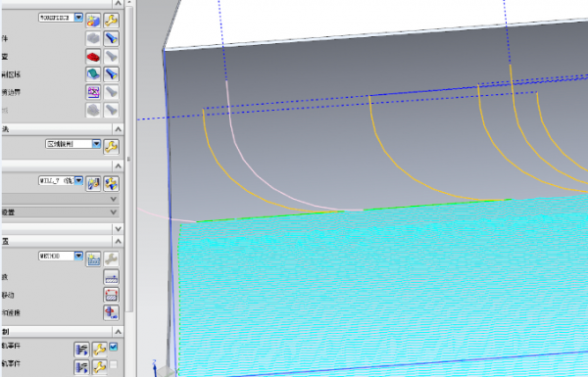Open the cutting parameters icon below METHOD

coord(112,277)
